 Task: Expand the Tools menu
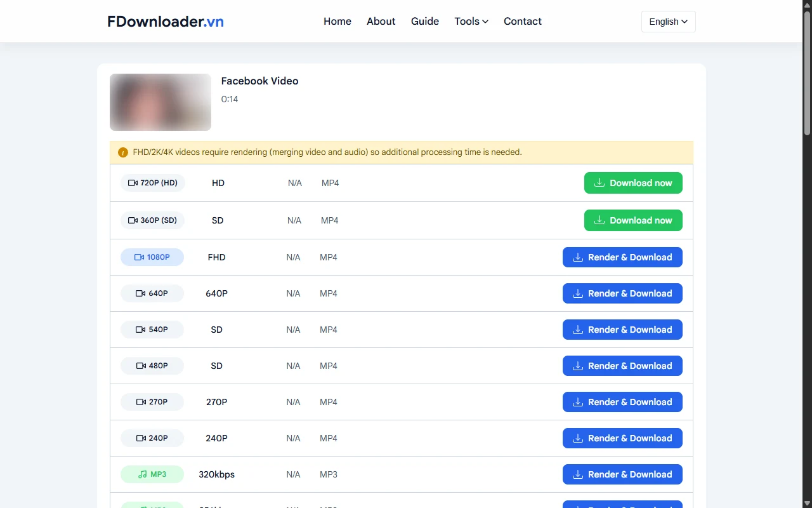tap(471, 22)
